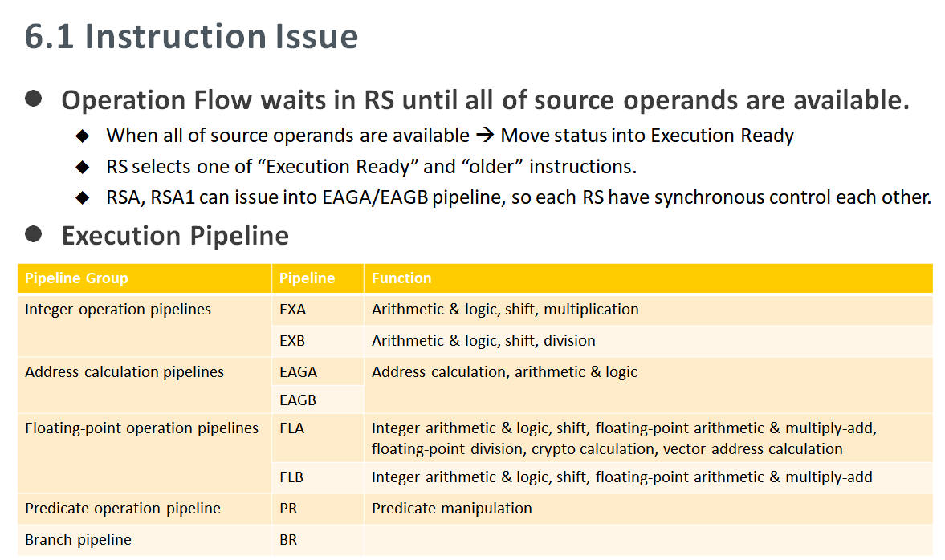Click the EAGA pipeline cell

pyautogui.click(x=318, y=372)
